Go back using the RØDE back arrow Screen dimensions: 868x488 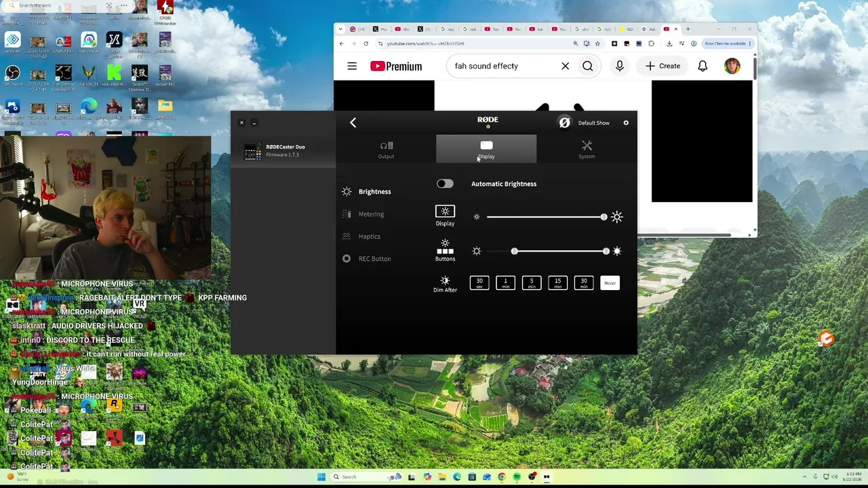pyautogui.click(x=353, y=123)
